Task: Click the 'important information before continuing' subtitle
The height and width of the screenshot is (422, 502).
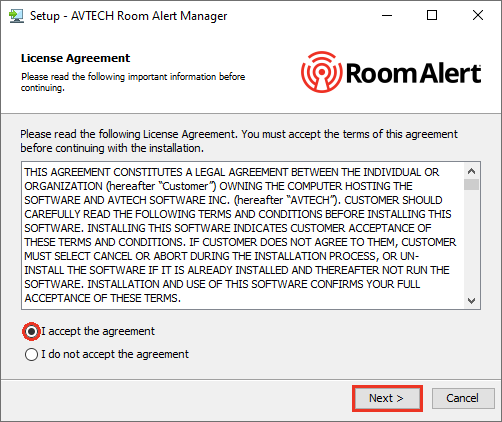Action: (x=133, y=82)
